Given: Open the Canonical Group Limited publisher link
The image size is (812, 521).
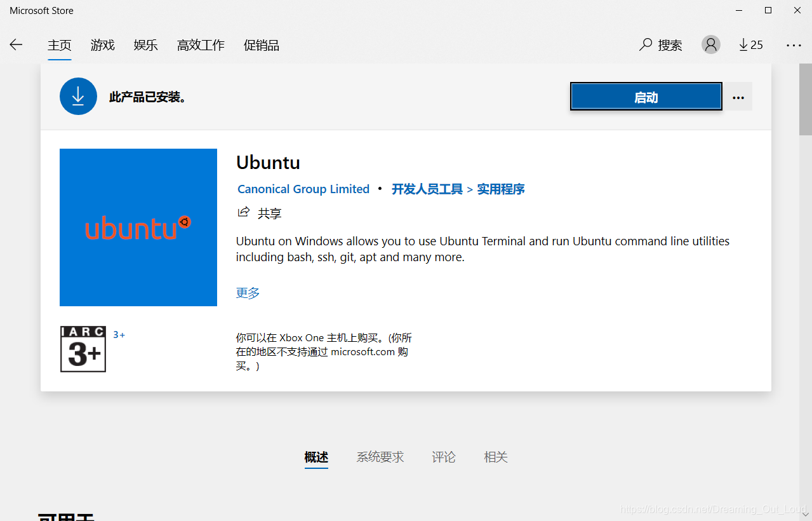Looking at the screenshot, I should 303,189.
